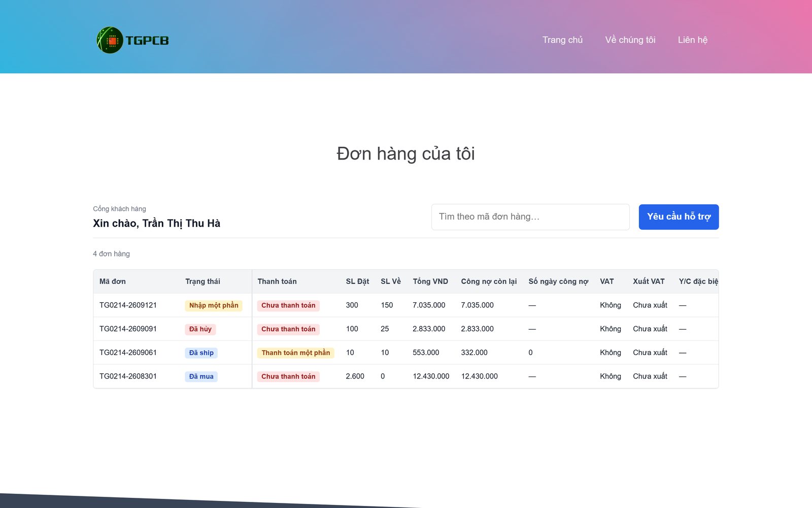Click the Đã hủy status badge
The image size is (812, 508).
click(200, 329)
